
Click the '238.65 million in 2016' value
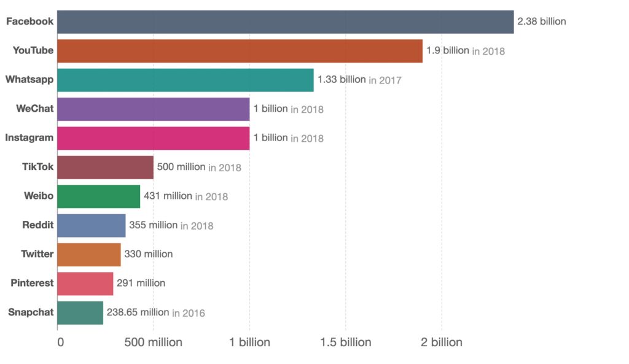[x=155, y=312]
